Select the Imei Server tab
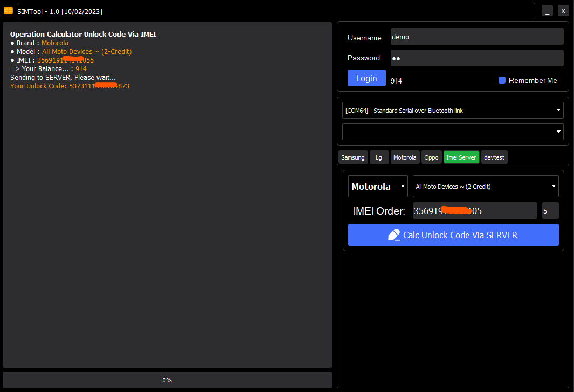Viewport: 574px width, 392px height. pos(461,157)
